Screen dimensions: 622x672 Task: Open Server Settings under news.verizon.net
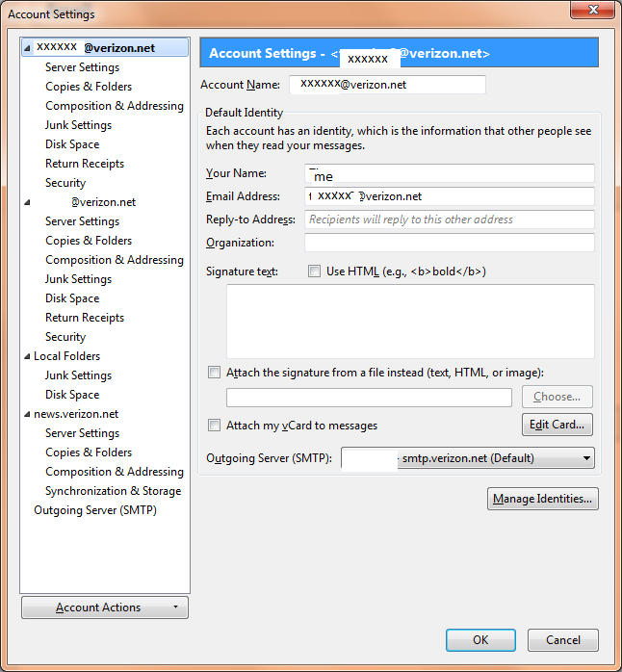[82, 433]
